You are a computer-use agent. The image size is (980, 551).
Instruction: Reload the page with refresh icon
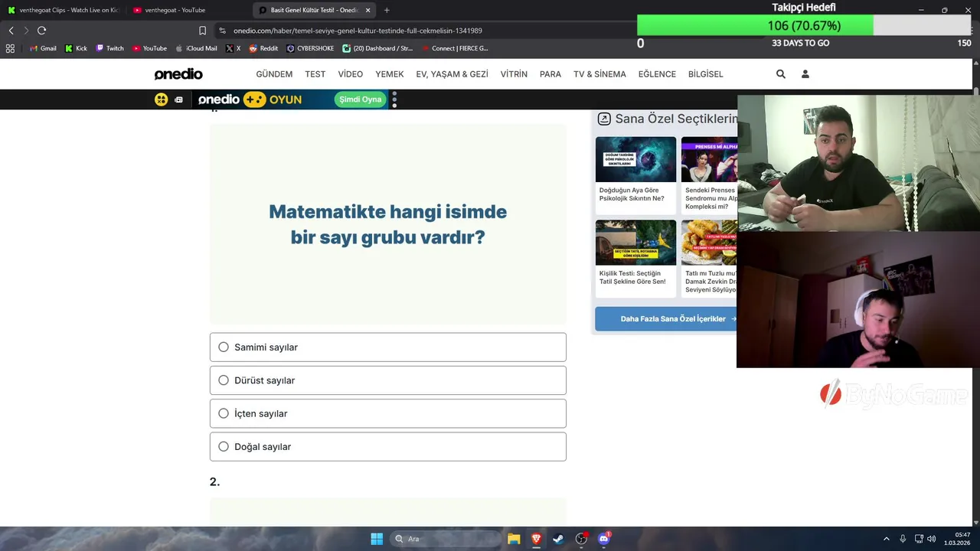pos(41,31)
